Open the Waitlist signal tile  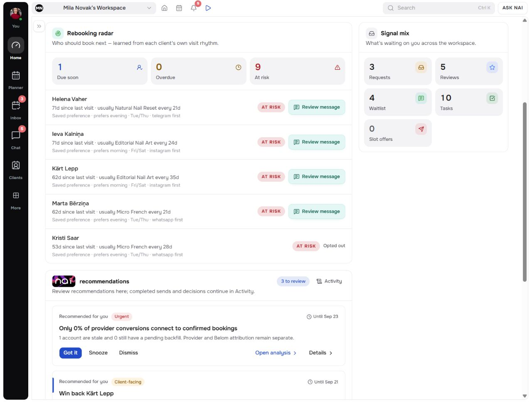coord(398,102)
